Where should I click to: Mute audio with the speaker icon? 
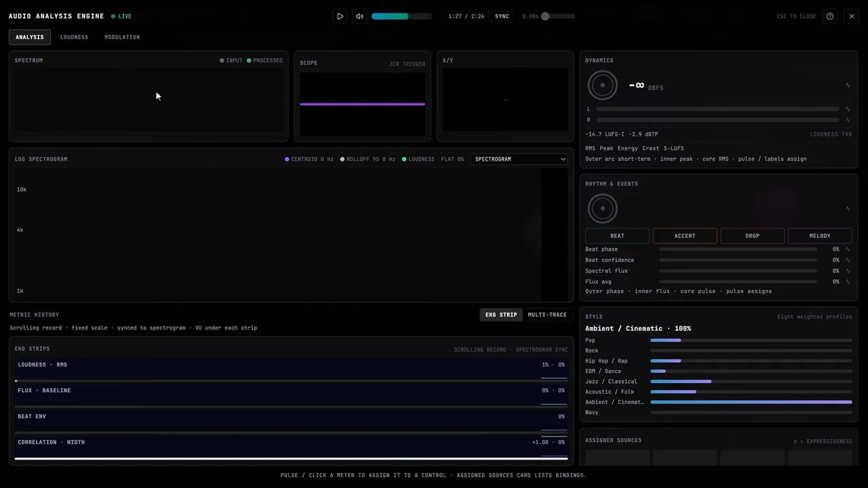pyautogui.click(x=359, y=16)
